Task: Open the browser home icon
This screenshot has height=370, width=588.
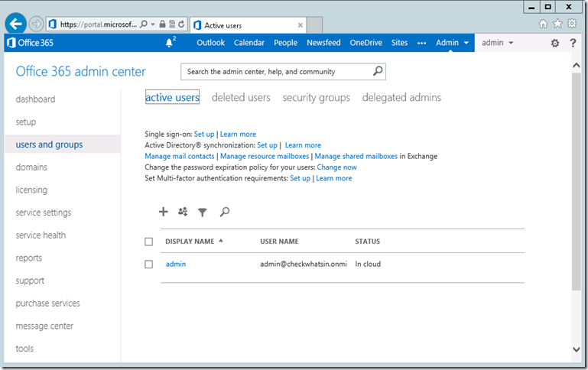Action: tap(543, 24)
